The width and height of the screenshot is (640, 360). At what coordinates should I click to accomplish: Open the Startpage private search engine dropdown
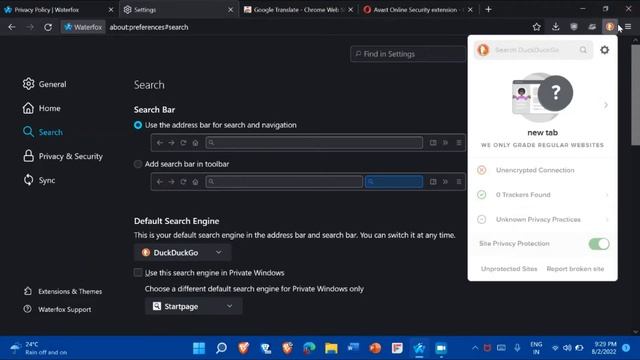193,306
